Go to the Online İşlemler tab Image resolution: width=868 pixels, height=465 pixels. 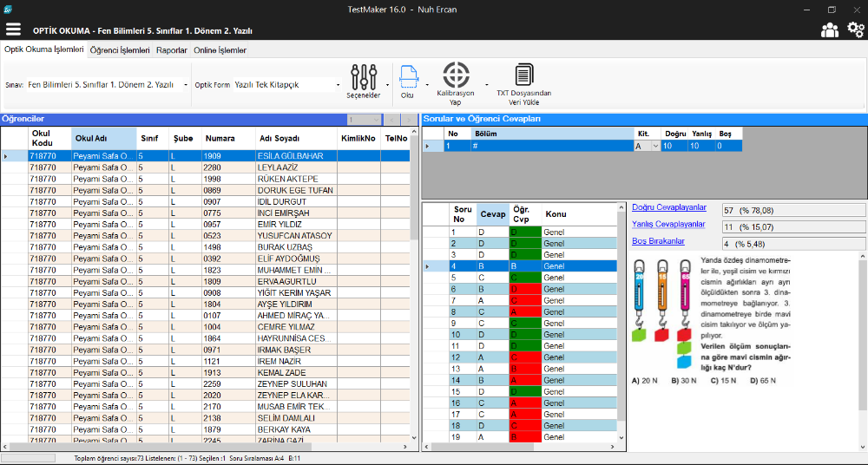[220, 50]
